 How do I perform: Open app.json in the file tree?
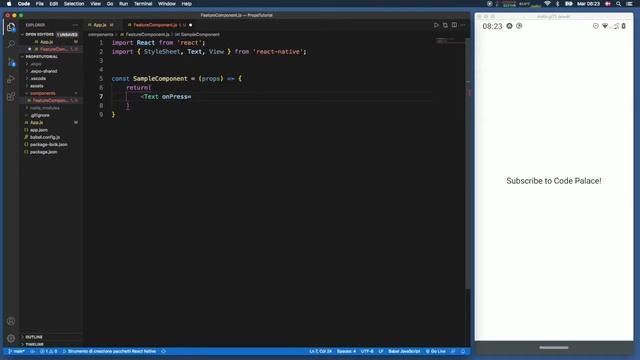coord(38,130)
